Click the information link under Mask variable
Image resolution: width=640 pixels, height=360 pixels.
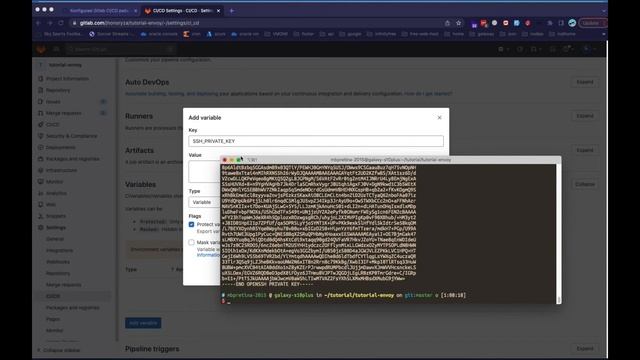click(x=208, y=255)
